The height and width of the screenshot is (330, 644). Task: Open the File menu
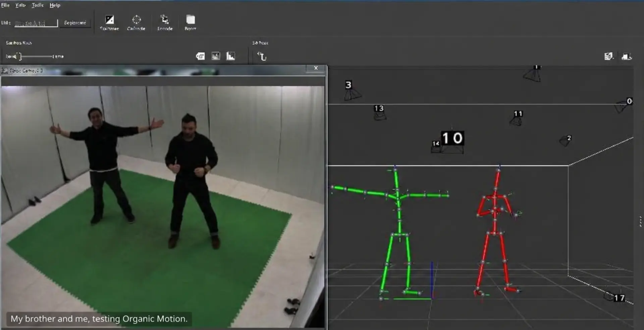click(5, 5)
